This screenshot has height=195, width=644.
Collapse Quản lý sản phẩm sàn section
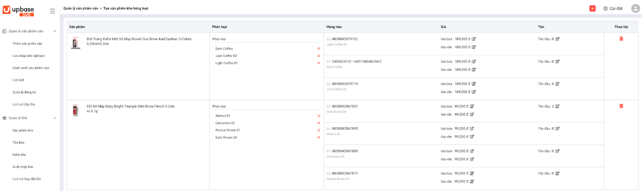55,31
